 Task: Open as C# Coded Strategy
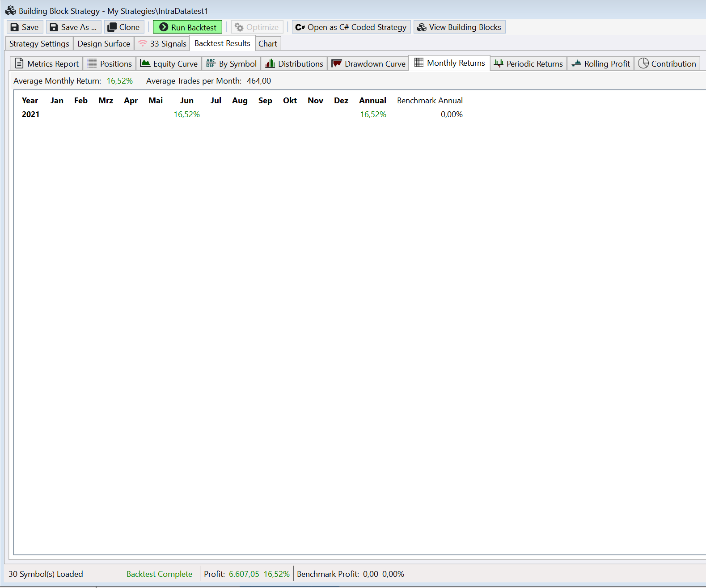point(351,27)
